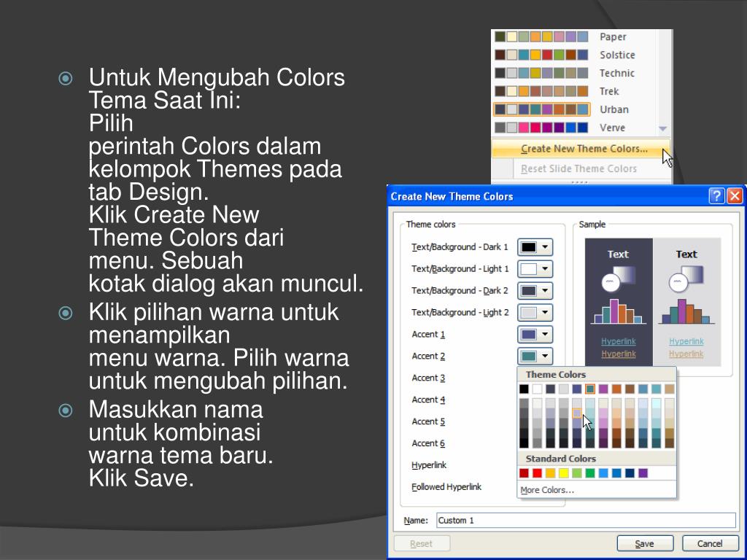The image size is (747, 560).
Task: Pick dark blue swatch in Standard Colors
Action: (x=630, y=472)
